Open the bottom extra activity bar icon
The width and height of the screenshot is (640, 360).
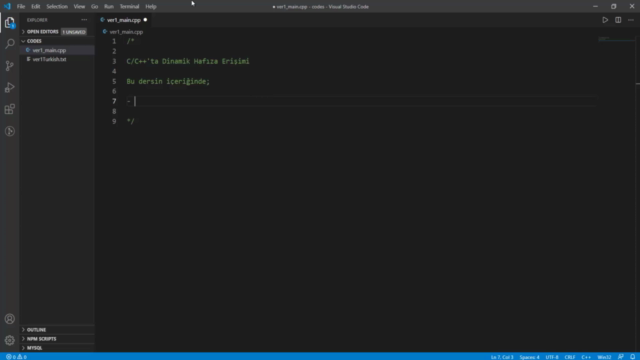10,131
